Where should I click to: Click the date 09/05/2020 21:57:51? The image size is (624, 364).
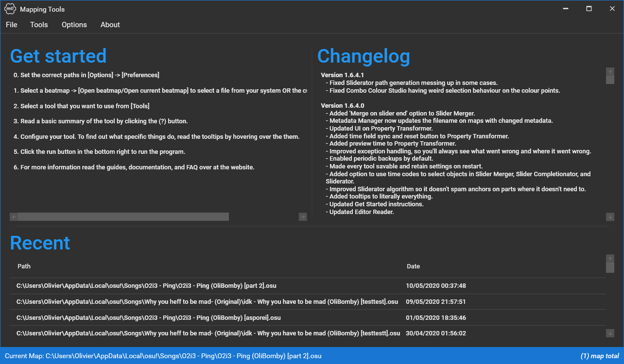[436, 302]
